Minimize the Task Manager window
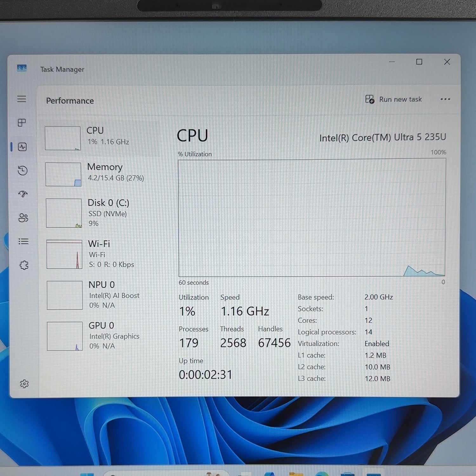Image resolution: width=476 pixels, height=476 pixels. pyautogui.click(x=392, y=62)
